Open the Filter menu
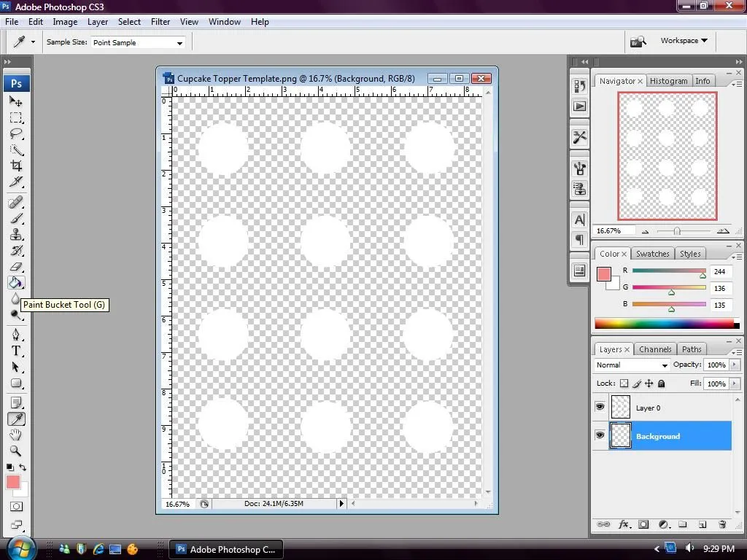 pyautogui.click(x=160, y=21)
